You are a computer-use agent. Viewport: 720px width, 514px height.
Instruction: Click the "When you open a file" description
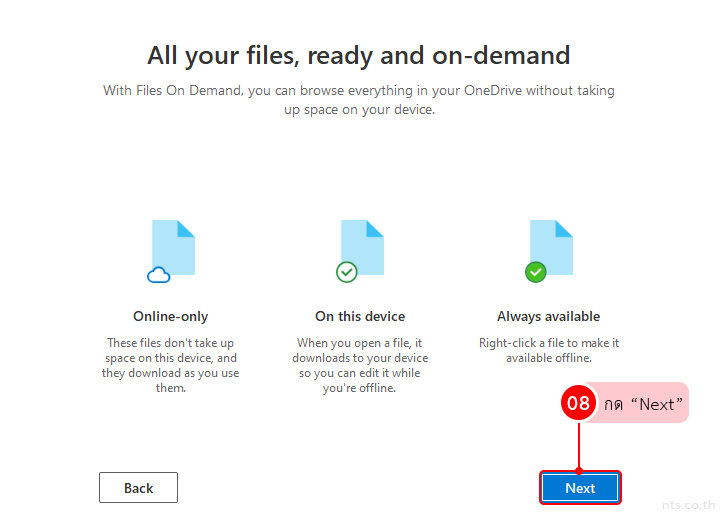(x=360, y=365)
